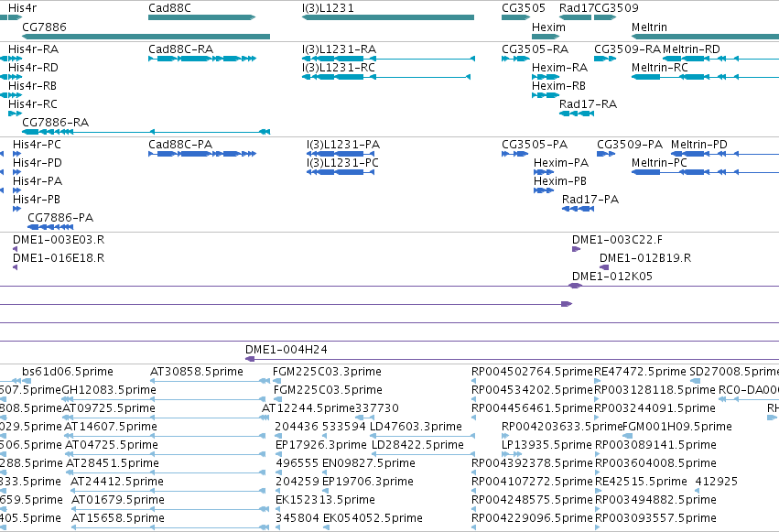The height and width of the screenshot is (532, 779).
Task: Click transcript Rad17-RA
Action: [589, 104]
